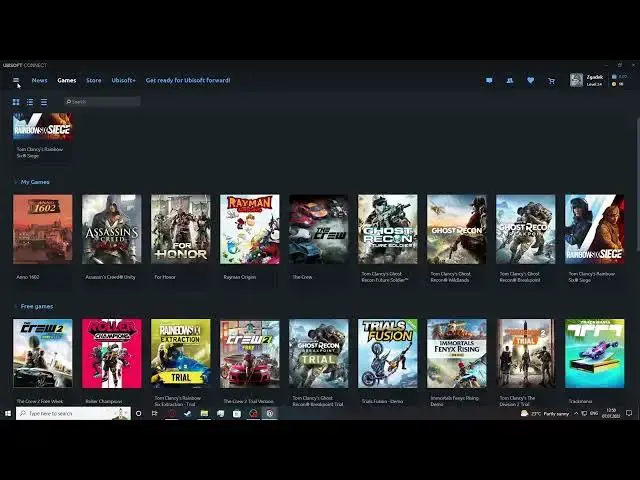Click the game library search field
Screen dimensions: 640x480
click(102, 102)
